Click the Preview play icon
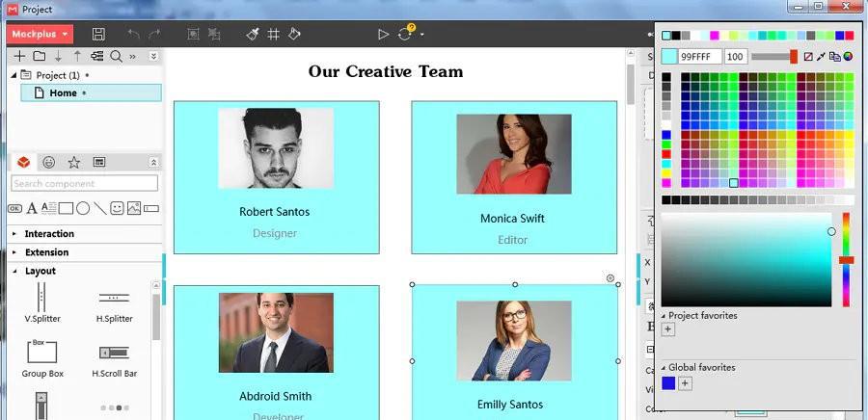 click(x=383, y=35)
